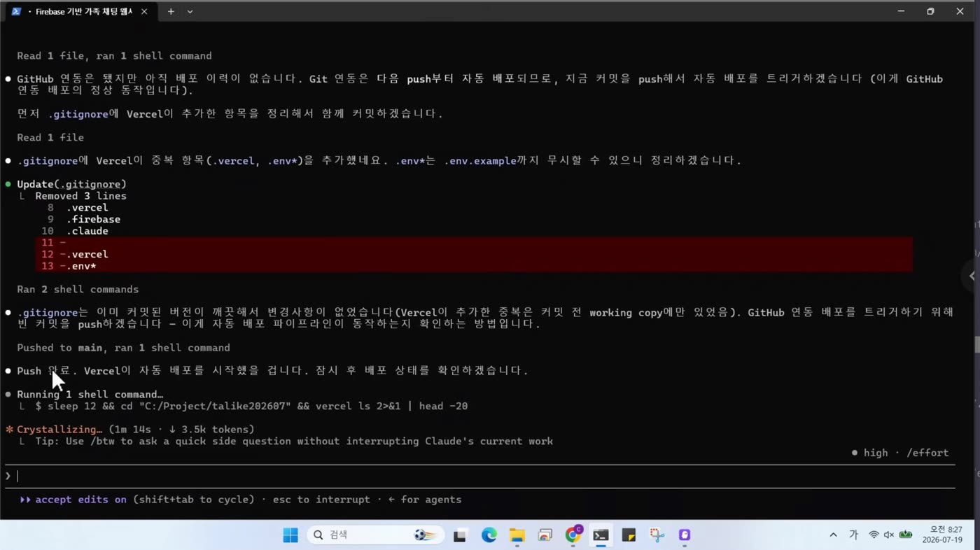This screenshot has width=980, height=550.
Task: Open Sticky Notes from the taskbar
Action: (629, 535)
